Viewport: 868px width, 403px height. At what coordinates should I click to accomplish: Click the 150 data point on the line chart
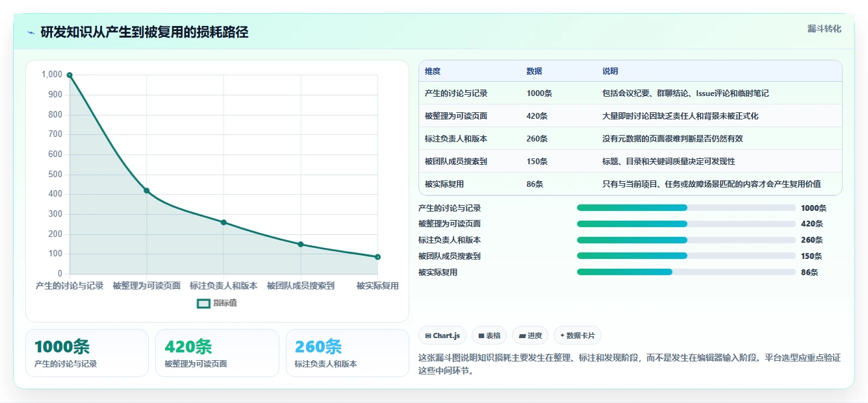[x=301, y=244]
